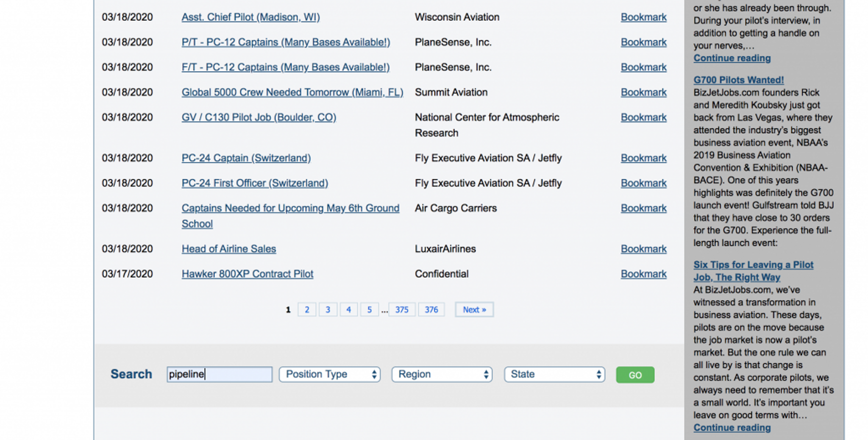This screenshot has width=868, height=440.
Task: Focus the search field containing 'pipeline'
Action: 220,374
